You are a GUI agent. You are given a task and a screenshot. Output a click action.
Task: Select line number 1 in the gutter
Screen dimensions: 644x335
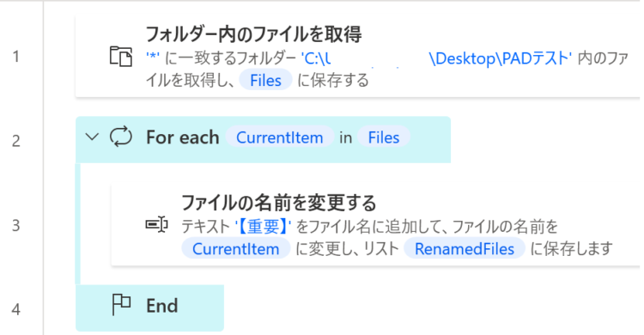[x=16, y=57]
